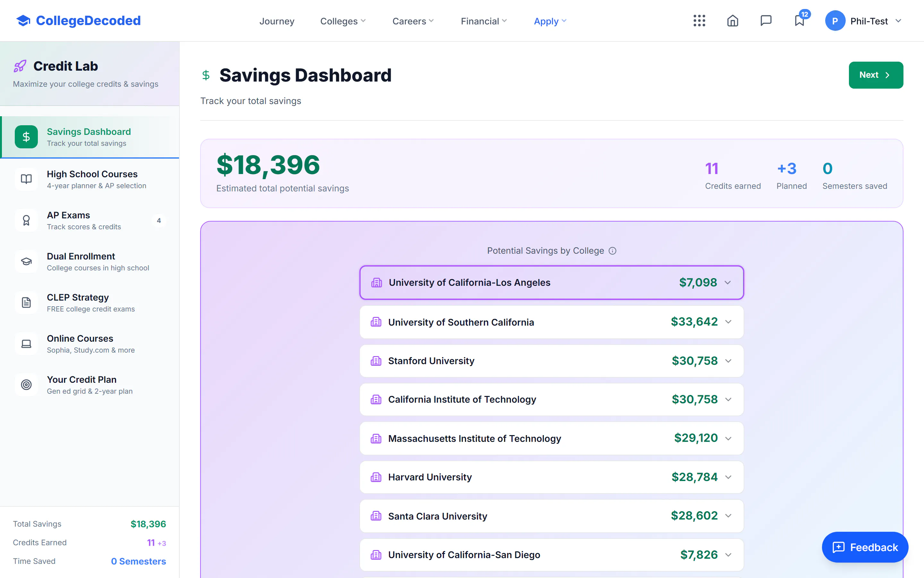Click the Phil-Test profile avatar
The image size is (924, 578).
click(835, 21)
